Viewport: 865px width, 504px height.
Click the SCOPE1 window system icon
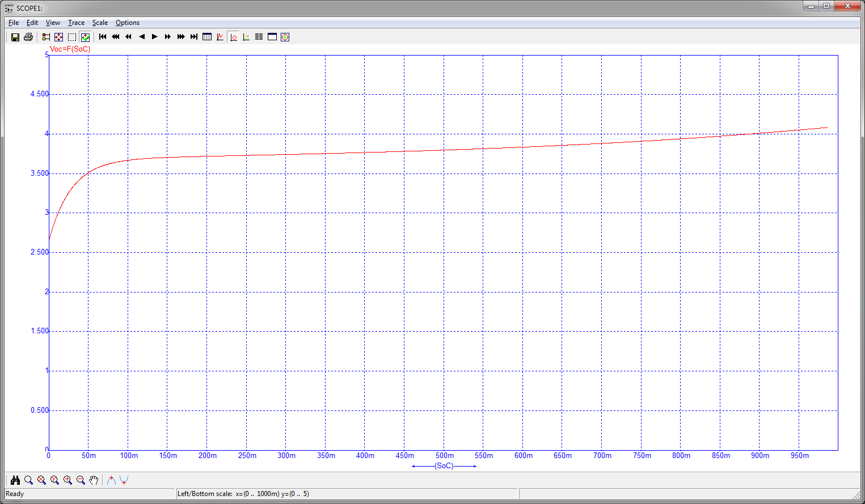point(9,8)
